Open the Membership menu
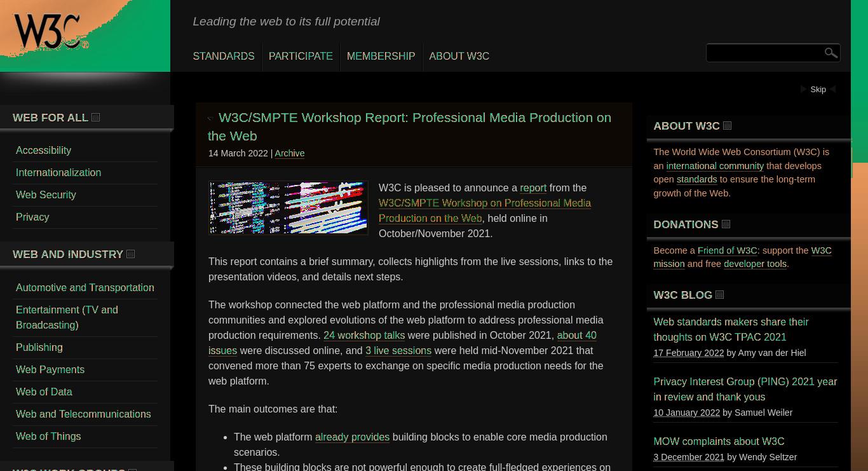 click(381, 57)
